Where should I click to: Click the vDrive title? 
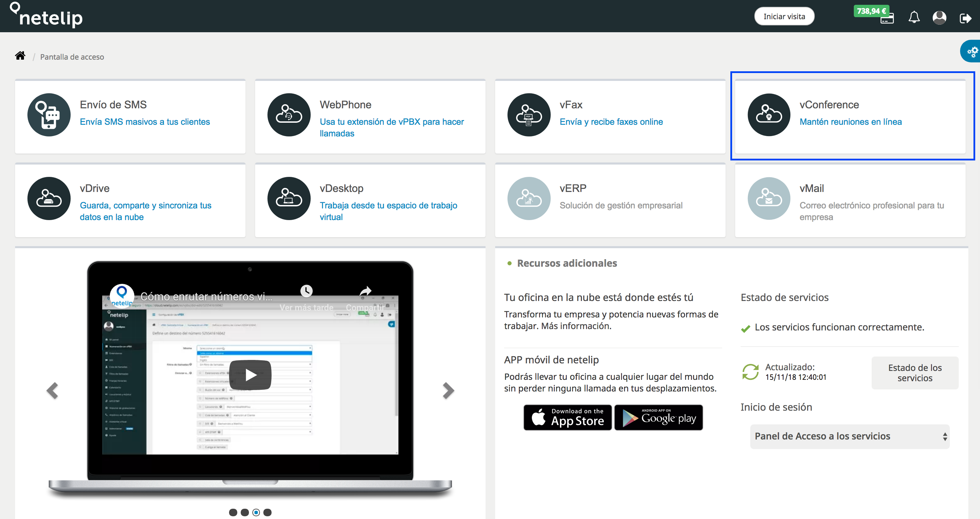tap(94, 188)
